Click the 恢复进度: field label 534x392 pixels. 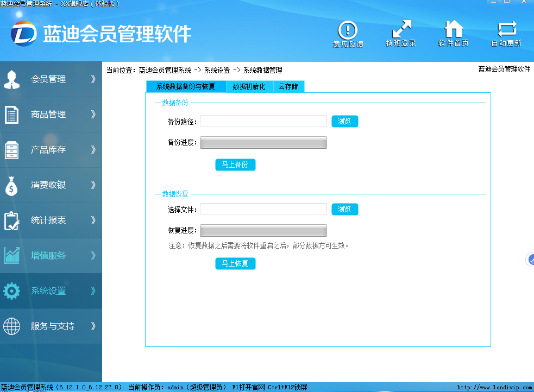pyautogui.click(x=182, y=230)
